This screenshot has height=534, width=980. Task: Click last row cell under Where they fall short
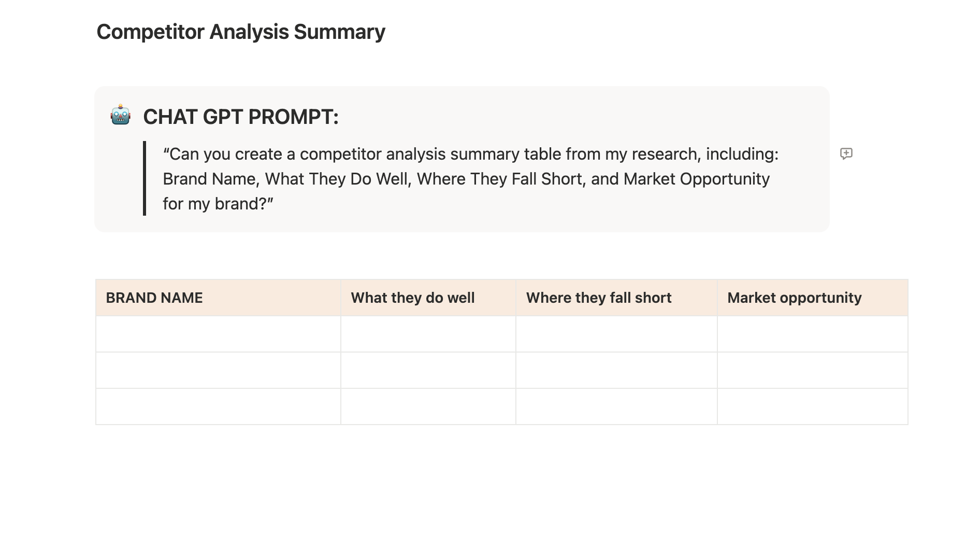tap(616, 406)
